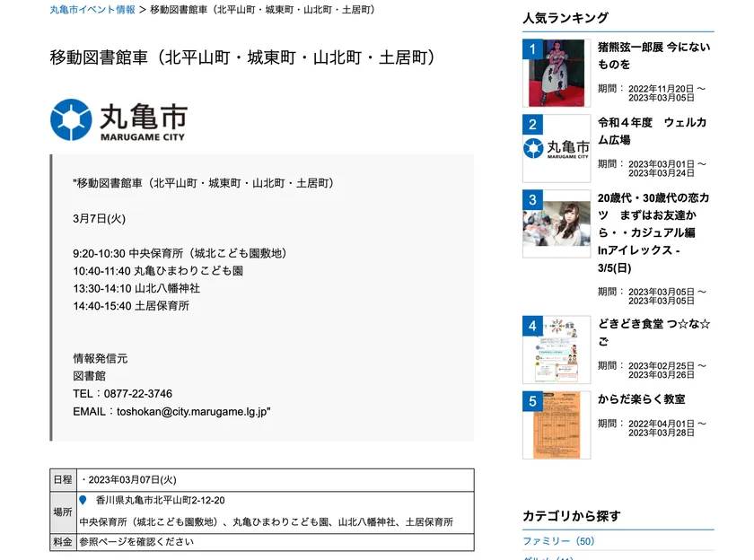Image resolution: width=754 pixels, height=560 pixels.
Task: Open 20歳代・30歳代の恋カツ ranking title
Action: (x=653, y=232)
